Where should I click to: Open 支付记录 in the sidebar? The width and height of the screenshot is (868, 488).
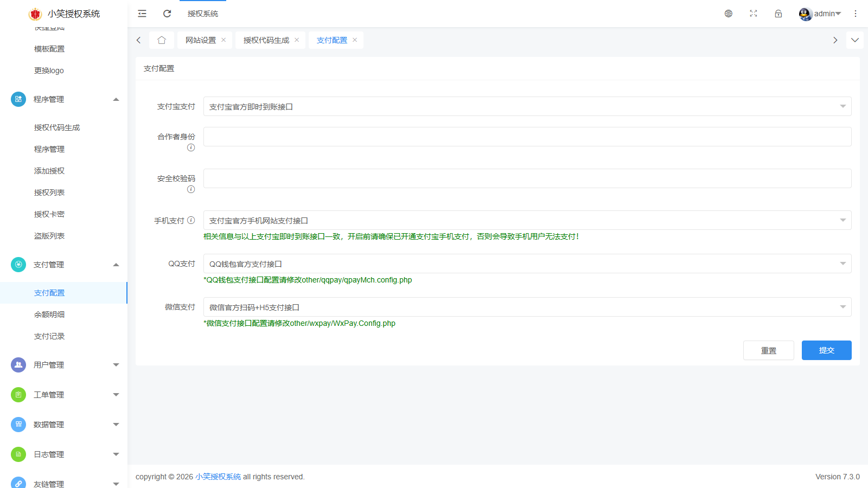(x=49, y=336)
